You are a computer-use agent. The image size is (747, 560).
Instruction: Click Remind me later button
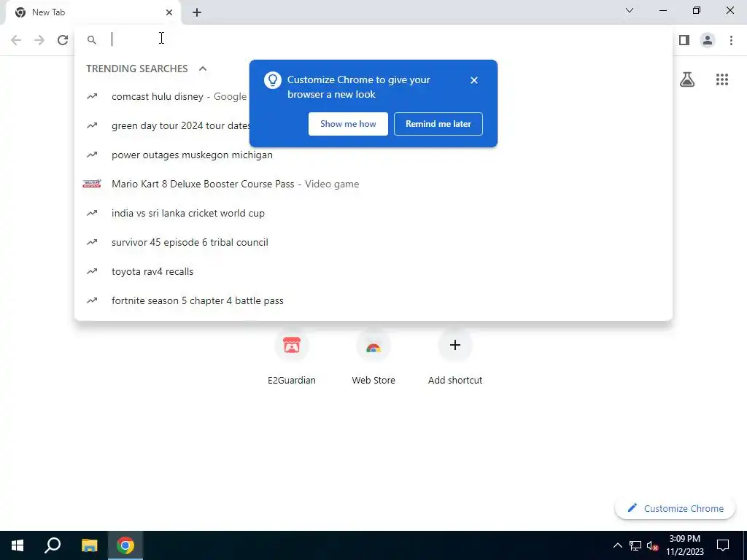pos(438,124)
